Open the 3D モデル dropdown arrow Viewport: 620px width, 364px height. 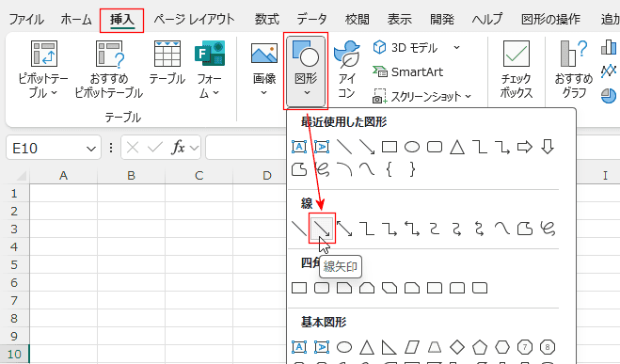tap(456, 47)
